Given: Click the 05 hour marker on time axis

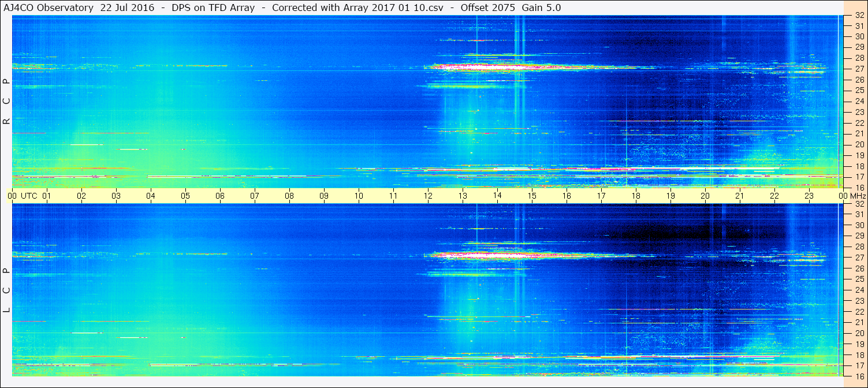Looking at the screenshot, I should tap(185, 196).
